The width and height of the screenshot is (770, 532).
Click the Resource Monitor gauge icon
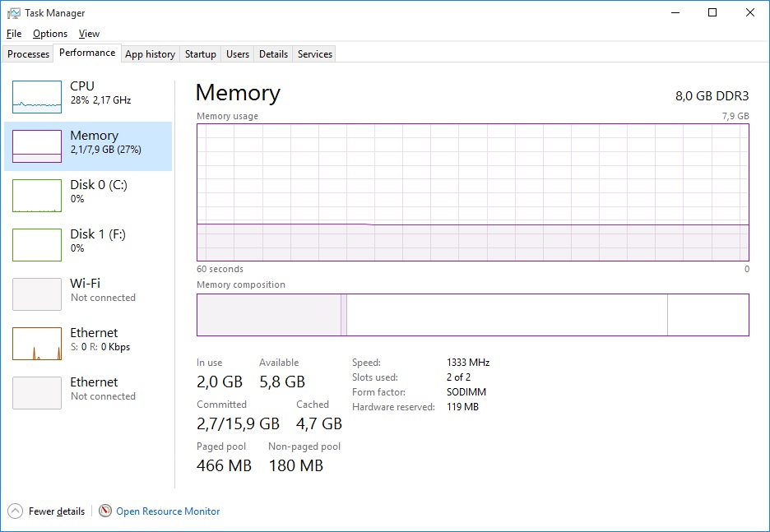click(105, 511)
